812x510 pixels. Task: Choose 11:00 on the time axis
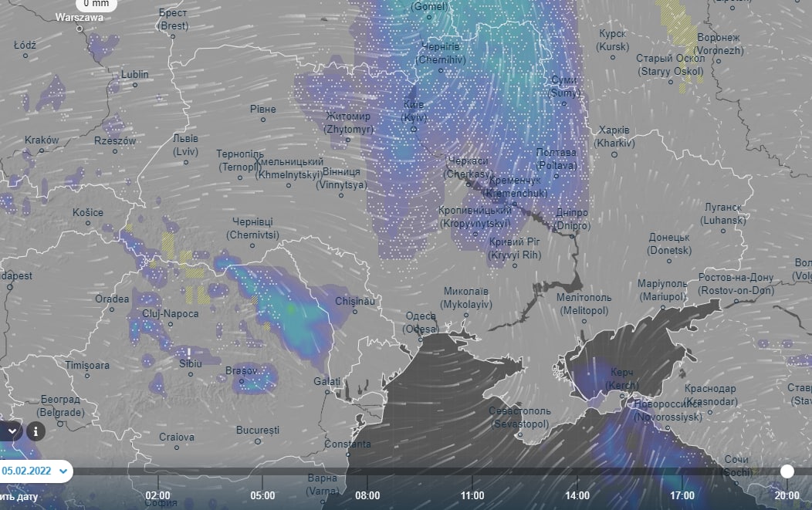pyautogui.click(x=472, y=495)
